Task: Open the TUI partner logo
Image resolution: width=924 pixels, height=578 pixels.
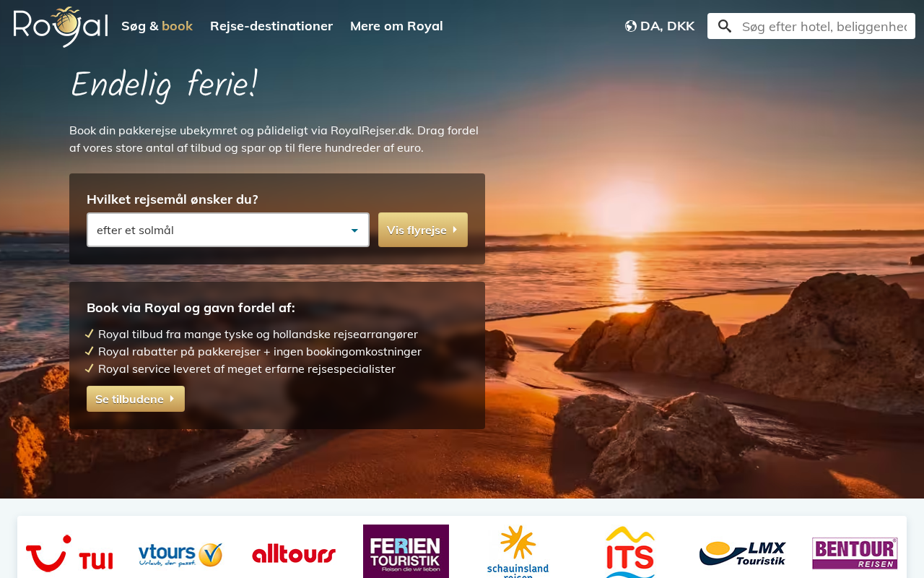Action: (69, 553)
